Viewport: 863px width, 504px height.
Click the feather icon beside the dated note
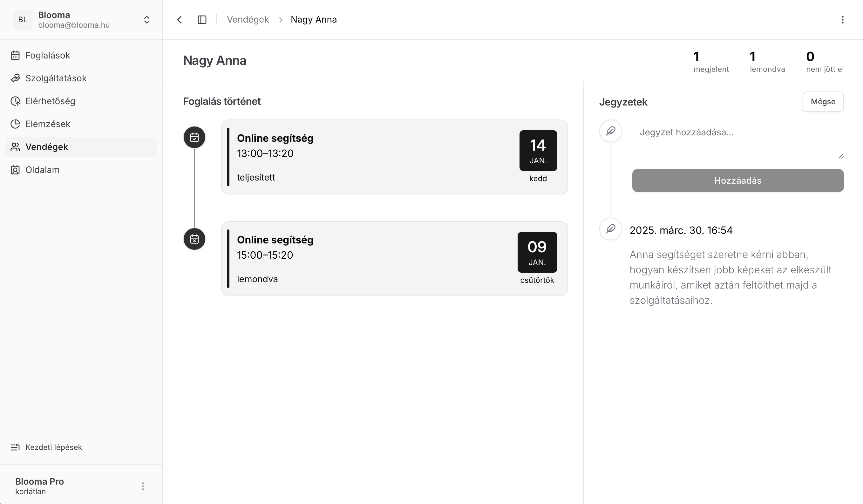point(611,229)
